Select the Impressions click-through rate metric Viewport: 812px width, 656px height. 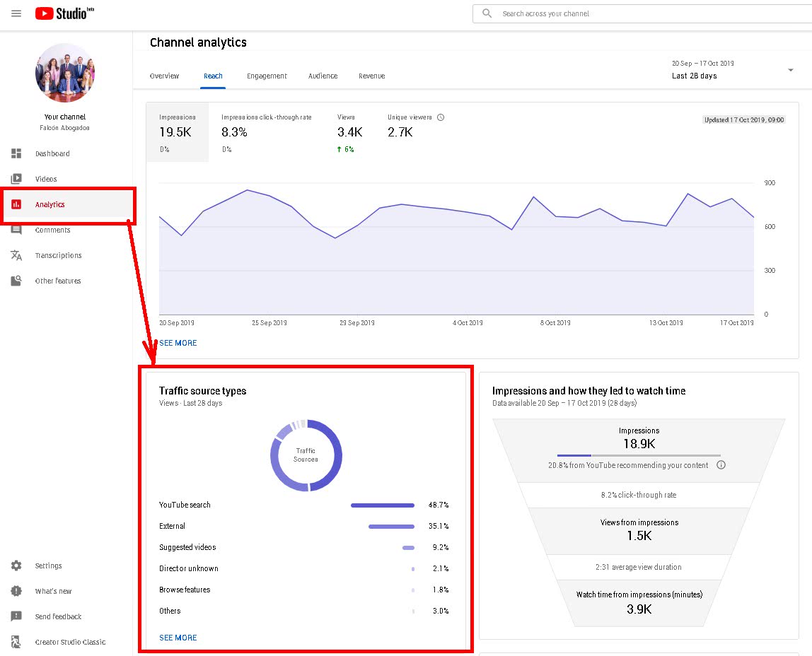(x=266, y=131)
